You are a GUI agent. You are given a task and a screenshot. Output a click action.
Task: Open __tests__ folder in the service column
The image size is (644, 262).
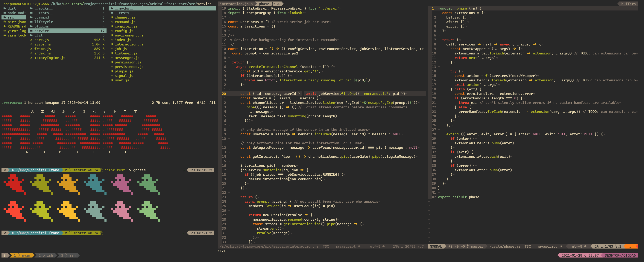124,13
